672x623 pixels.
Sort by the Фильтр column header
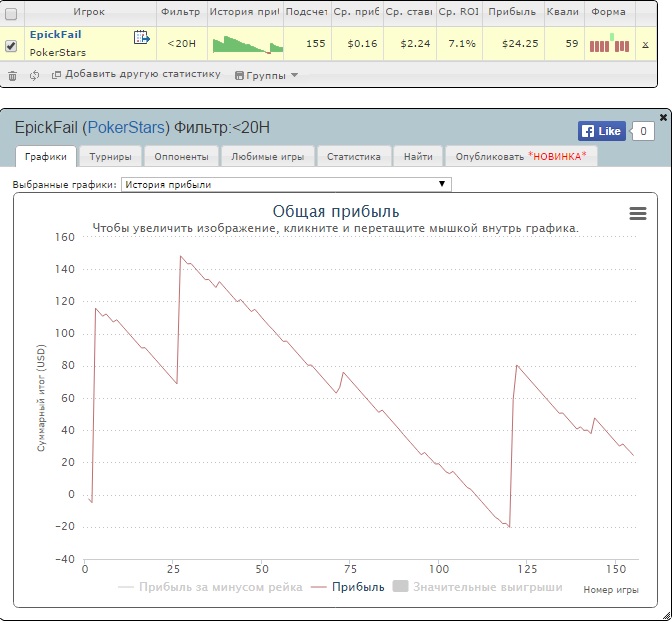(x=180, y=12)
